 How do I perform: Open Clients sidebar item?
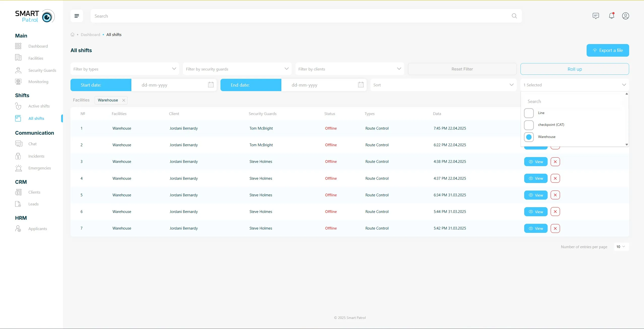[x=34, y=192]
